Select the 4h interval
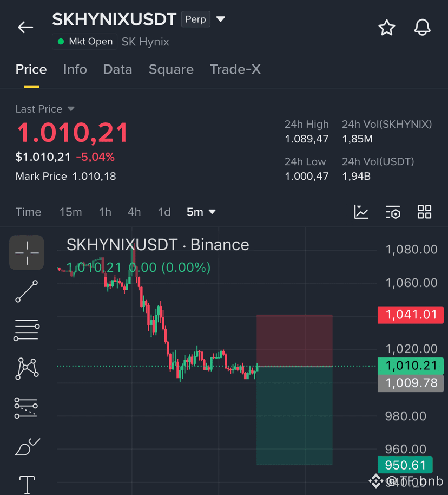 point(134,212)
